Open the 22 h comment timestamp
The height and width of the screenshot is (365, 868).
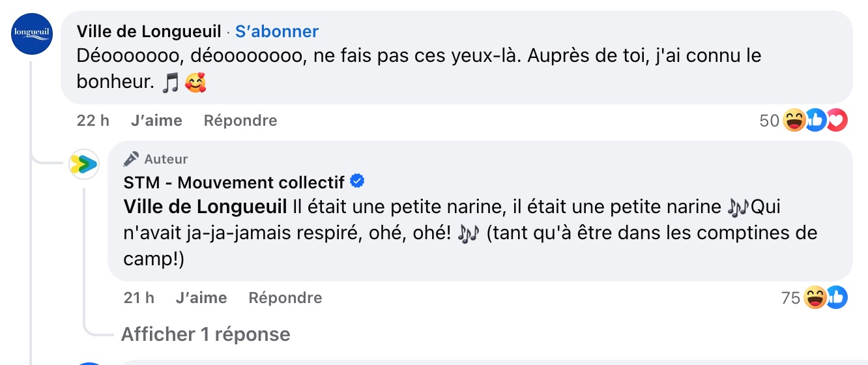tap(93, 121)
